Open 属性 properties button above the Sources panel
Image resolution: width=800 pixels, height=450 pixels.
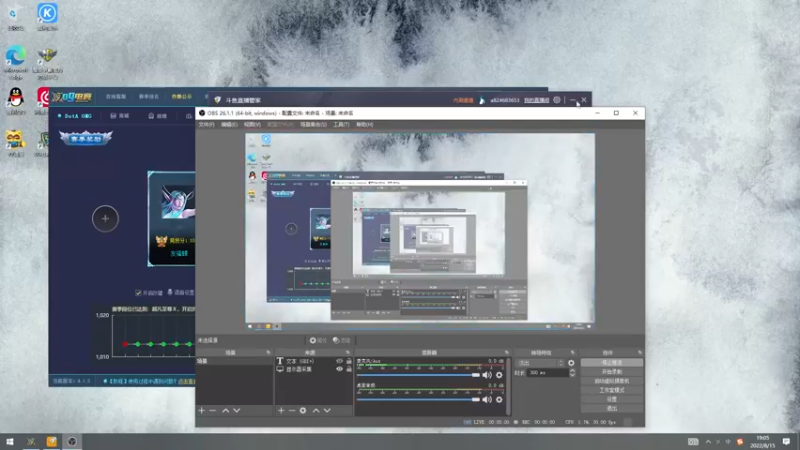(317, 340)
